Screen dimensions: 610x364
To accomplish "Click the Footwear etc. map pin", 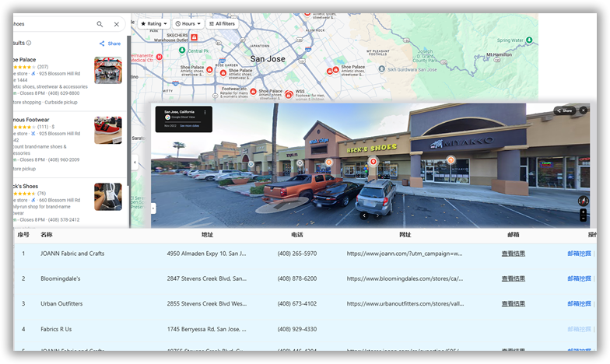I will tap(254, 92).
